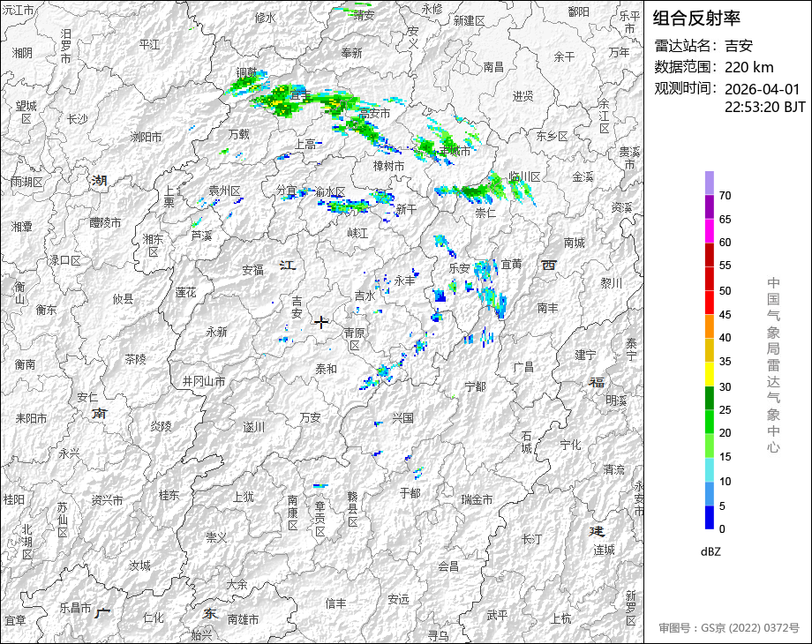812x644 pixels.
Task: Click the magenta swatch between 60 and 65 dBZ
Action: coord(710,230)
